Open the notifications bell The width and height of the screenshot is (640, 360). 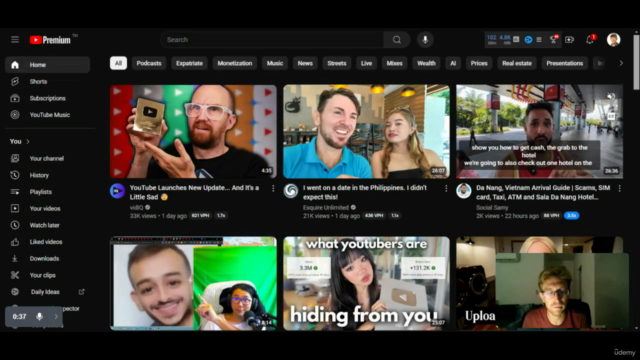[x=590, y=40]
